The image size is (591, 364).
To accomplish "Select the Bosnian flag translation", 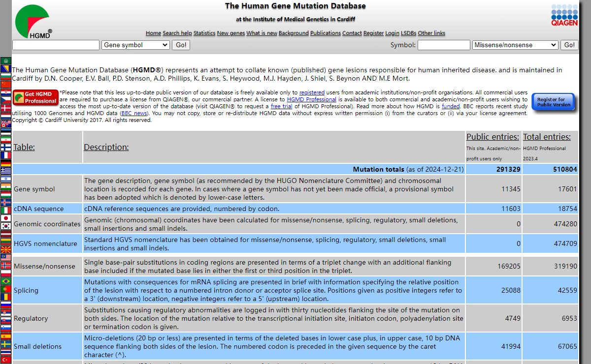I will pyautogui.click(x=6, y=68).
